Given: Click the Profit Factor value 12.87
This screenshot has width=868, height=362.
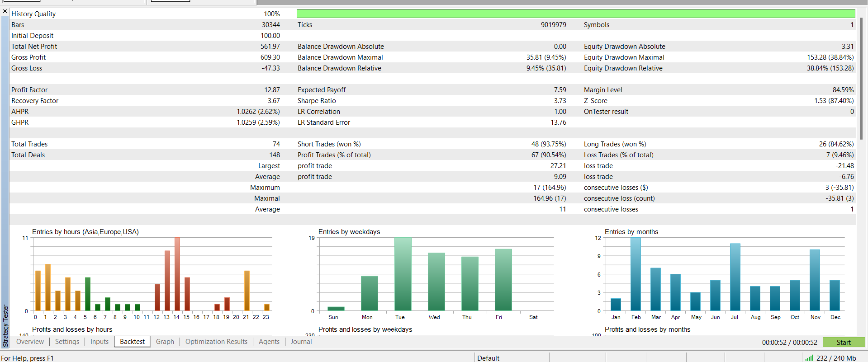Looking at the screenshot, I should 272,90.
